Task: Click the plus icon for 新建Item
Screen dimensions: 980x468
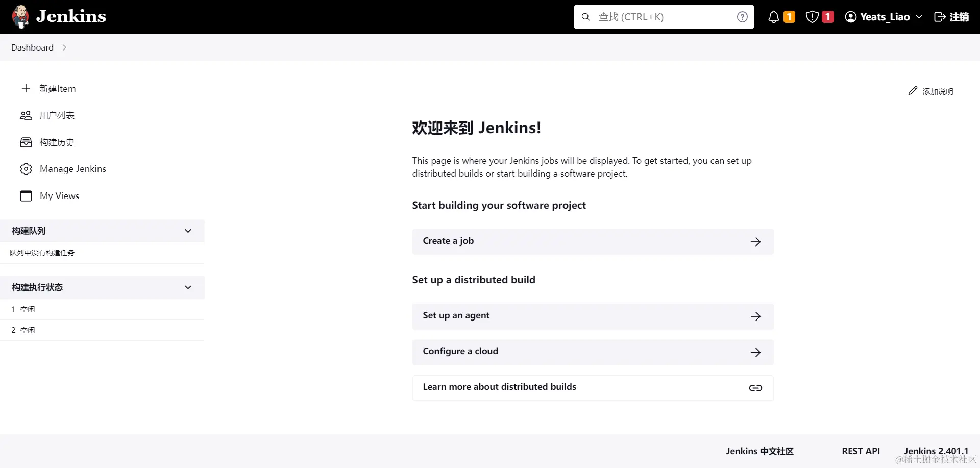Action: [x=26, y=88]
